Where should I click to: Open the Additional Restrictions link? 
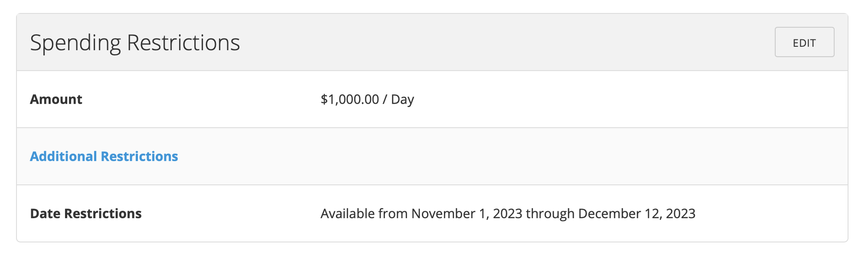click(x=104, y=156)
